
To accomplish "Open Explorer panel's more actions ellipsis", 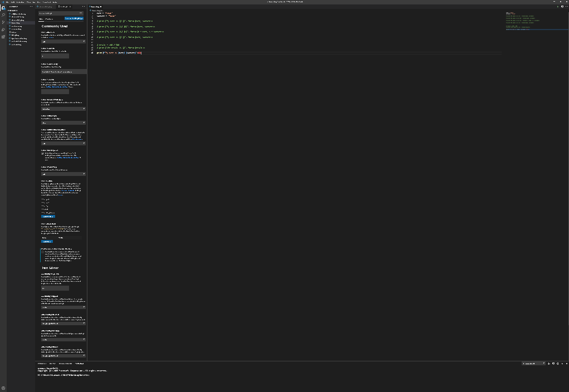I will point(31,7).
